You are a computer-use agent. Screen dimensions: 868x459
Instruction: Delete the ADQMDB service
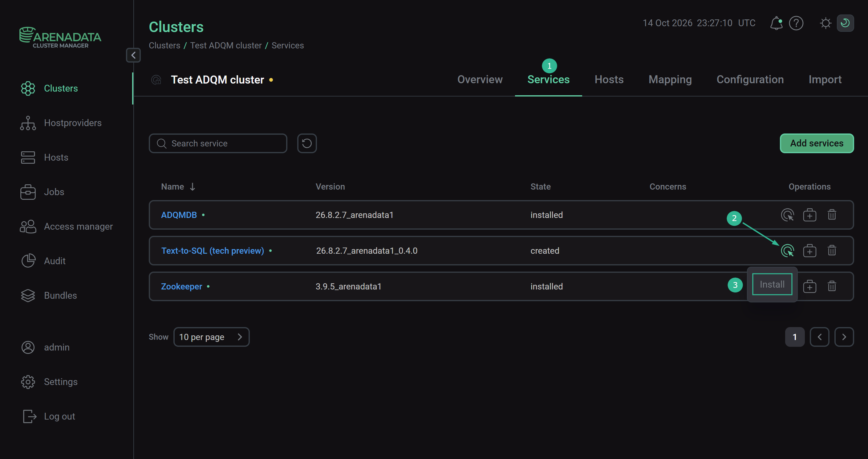(x=832, y=215)
